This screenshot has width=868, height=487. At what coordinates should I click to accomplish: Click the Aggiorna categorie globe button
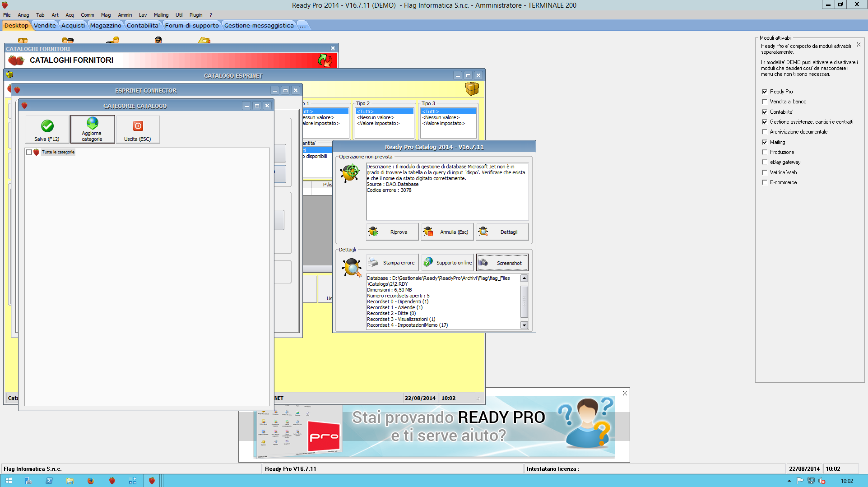tap(92, 130)
